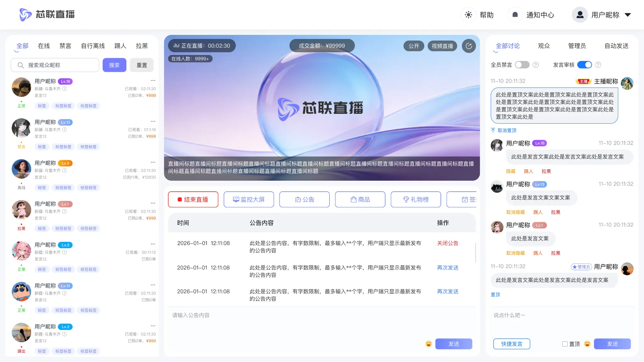
Task: Click the 芯联直播 logo in header
Action: [47, 14]
